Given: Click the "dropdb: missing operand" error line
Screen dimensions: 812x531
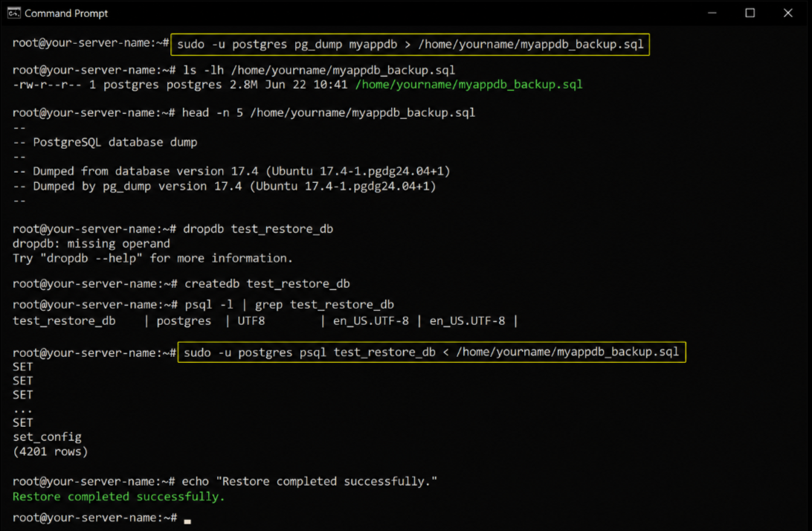Looking at the screenshot, I should pos(91,243).
